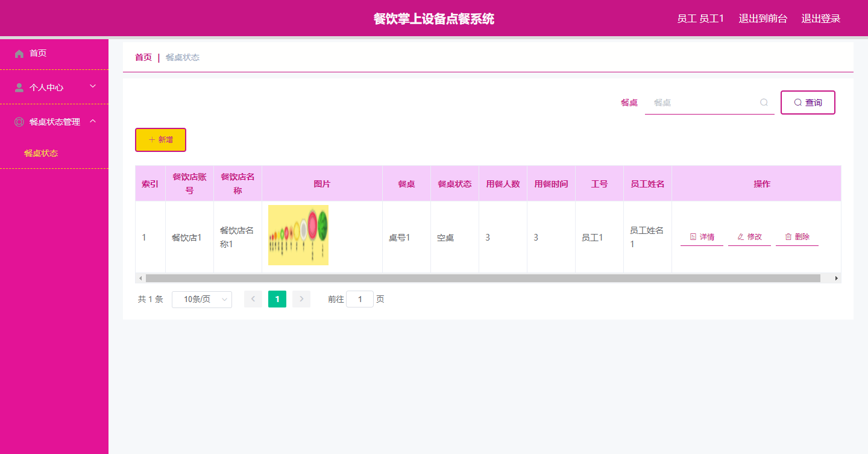
Task: Click the 查询 search button
Action: 808,102
